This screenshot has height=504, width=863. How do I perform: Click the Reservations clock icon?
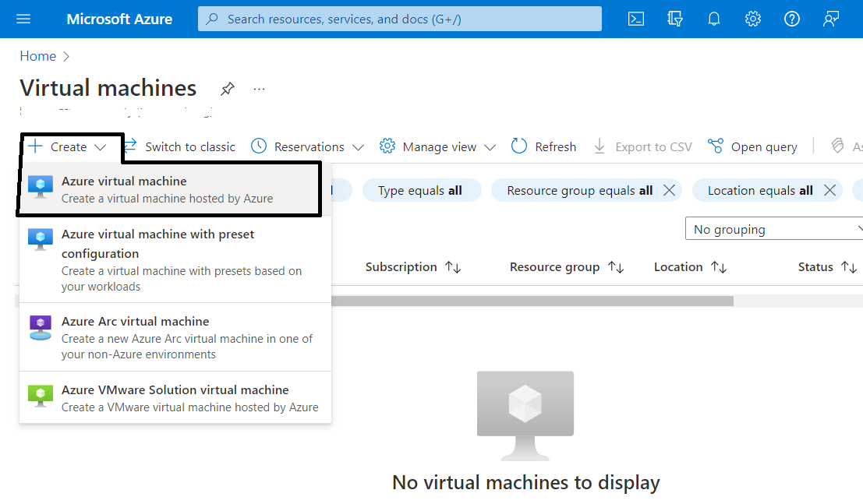pos(259,146)
